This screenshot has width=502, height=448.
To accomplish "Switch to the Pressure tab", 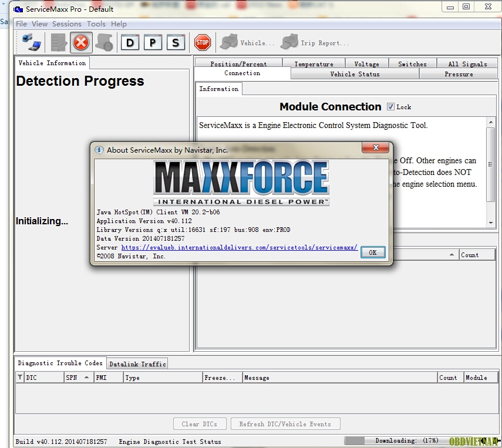I will 459,74.
